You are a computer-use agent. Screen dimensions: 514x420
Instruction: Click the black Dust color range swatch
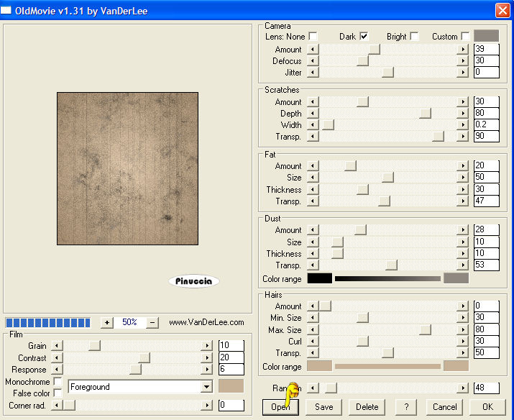319,278
